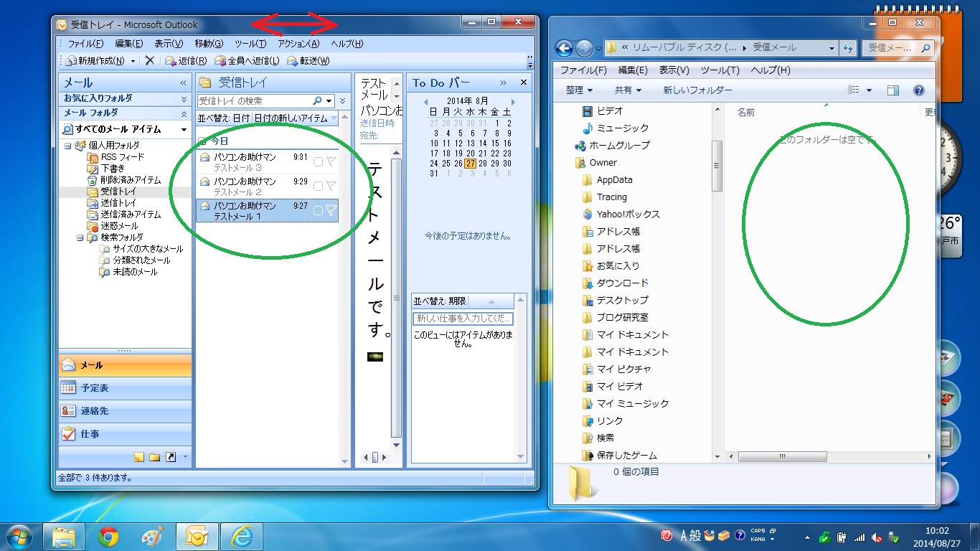Image resolution: width=980 pixels, height=551 pixels.
Task: Open the 表示(V) menu in Explorer window
Action: point(674,70)
